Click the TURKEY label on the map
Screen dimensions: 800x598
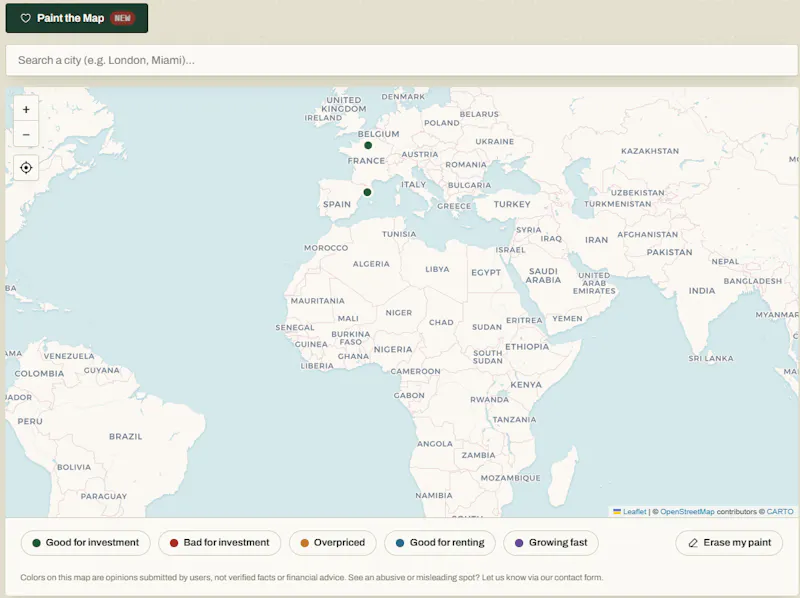coord(512,204)
